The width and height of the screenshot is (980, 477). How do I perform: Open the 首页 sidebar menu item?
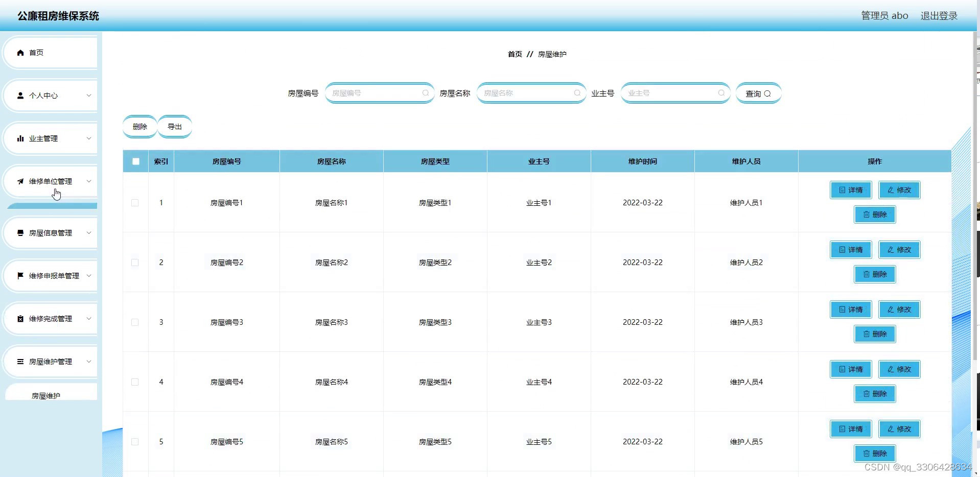pos(50,53)
